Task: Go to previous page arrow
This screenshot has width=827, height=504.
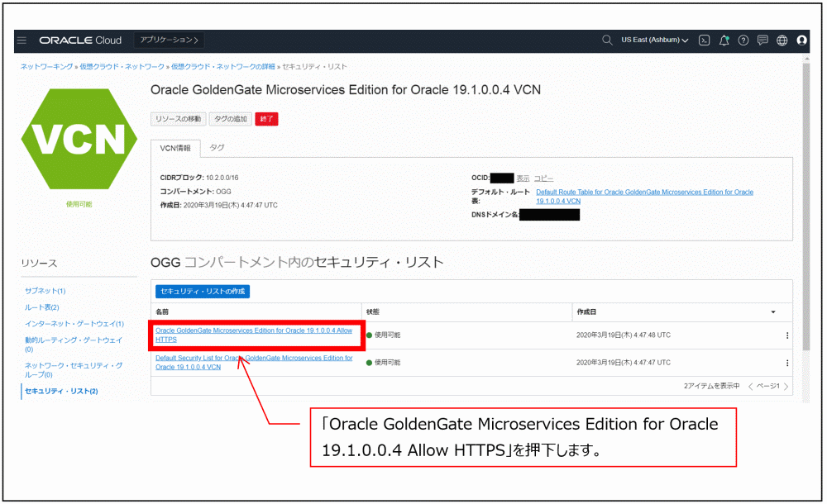Action: pyautogui.click(x=751, y=387)
